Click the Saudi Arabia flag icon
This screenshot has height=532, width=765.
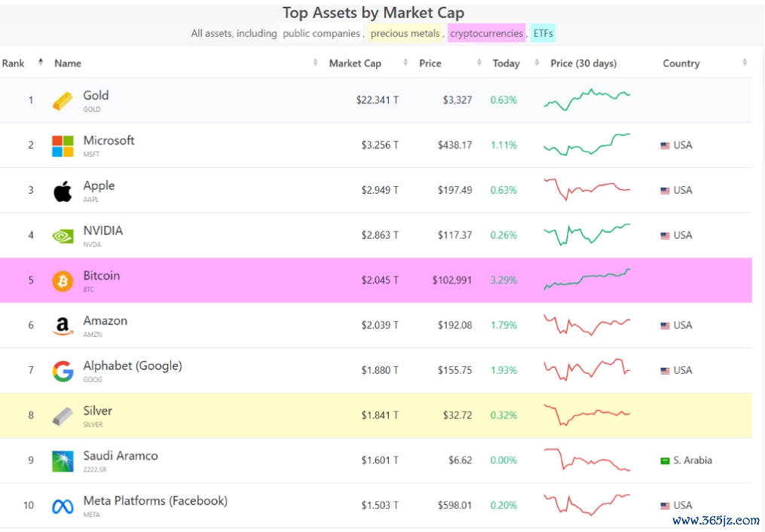[x=665, y=461]
